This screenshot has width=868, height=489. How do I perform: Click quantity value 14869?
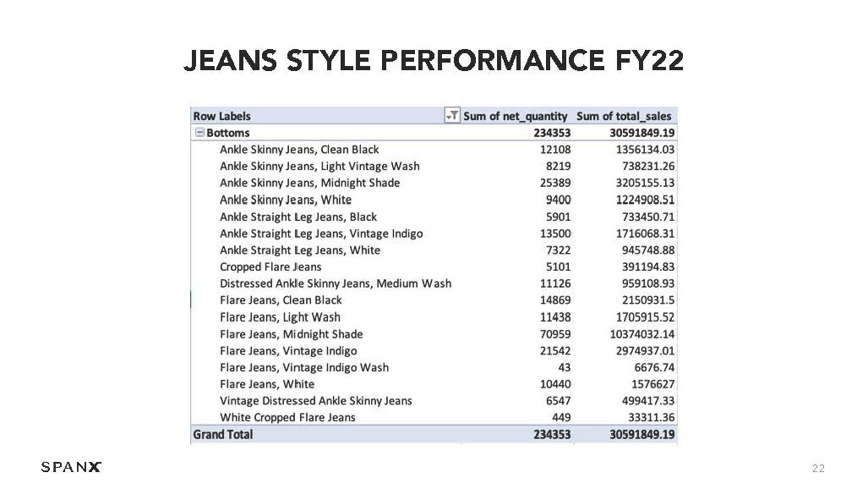point(555,300)
